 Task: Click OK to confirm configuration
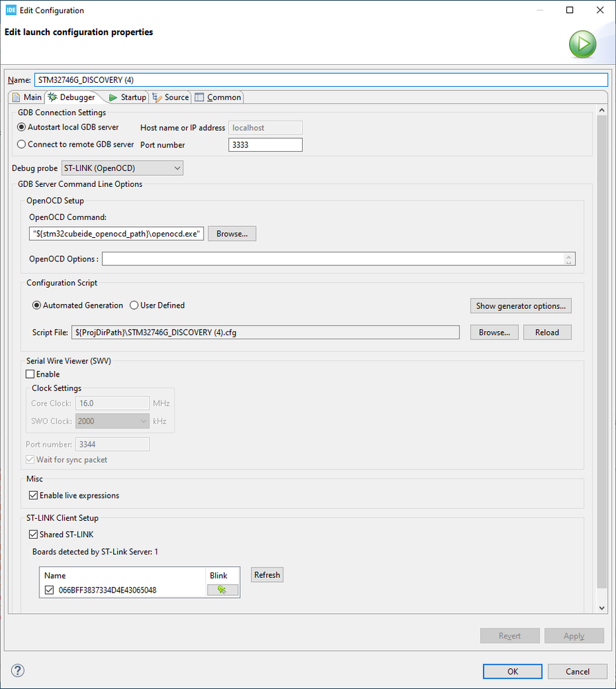click(513, 672)
